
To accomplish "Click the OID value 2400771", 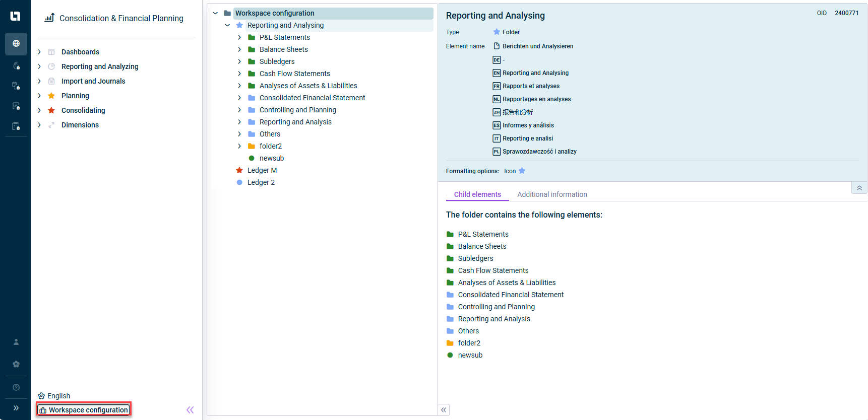I will (846, 13).
